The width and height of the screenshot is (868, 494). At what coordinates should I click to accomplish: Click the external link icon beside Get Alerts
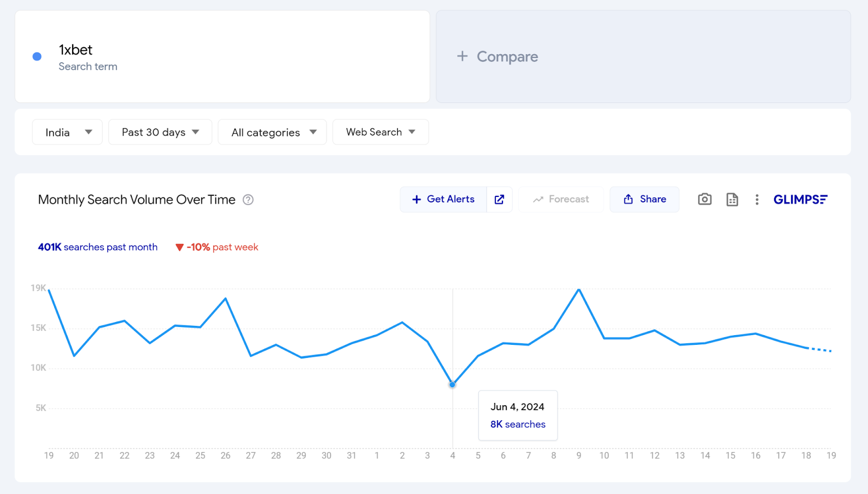click(x=499, y=200)
